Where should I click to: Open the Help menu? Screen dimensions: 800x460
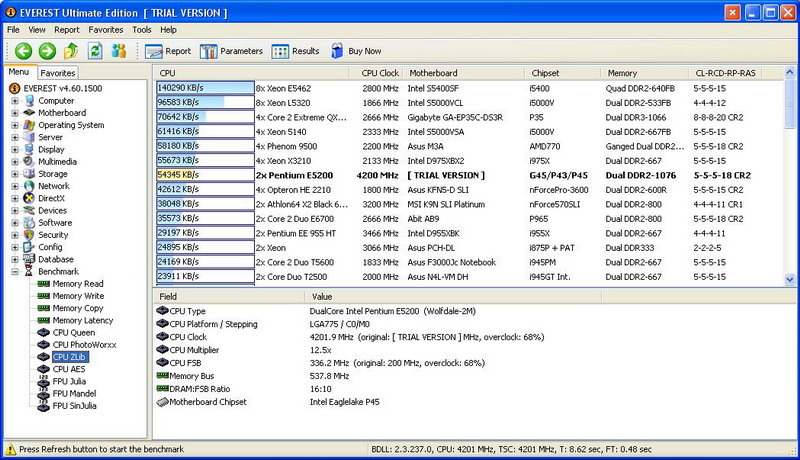coord(168,30)
